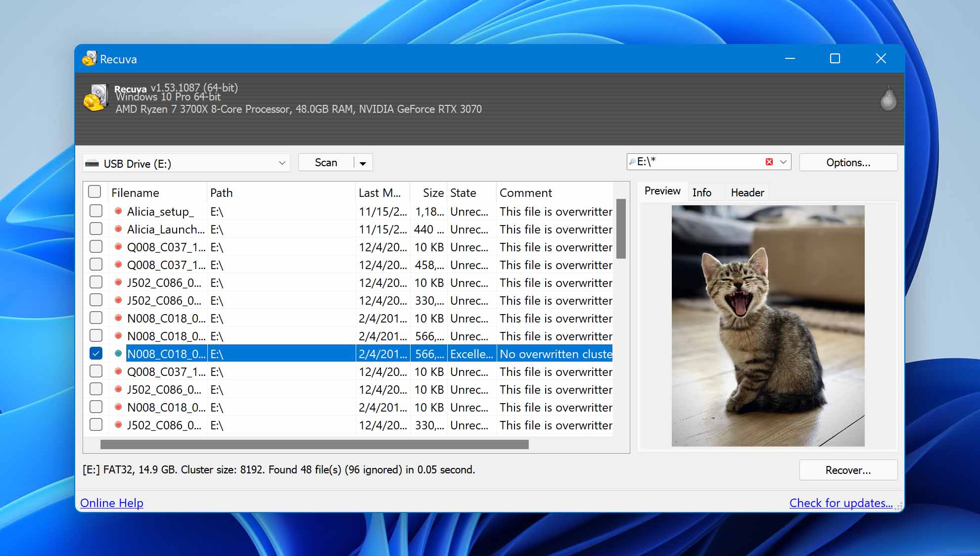This screenshot has width=980, height=556.
Task: Sort by Comment column header
Action: click(555, 192)
